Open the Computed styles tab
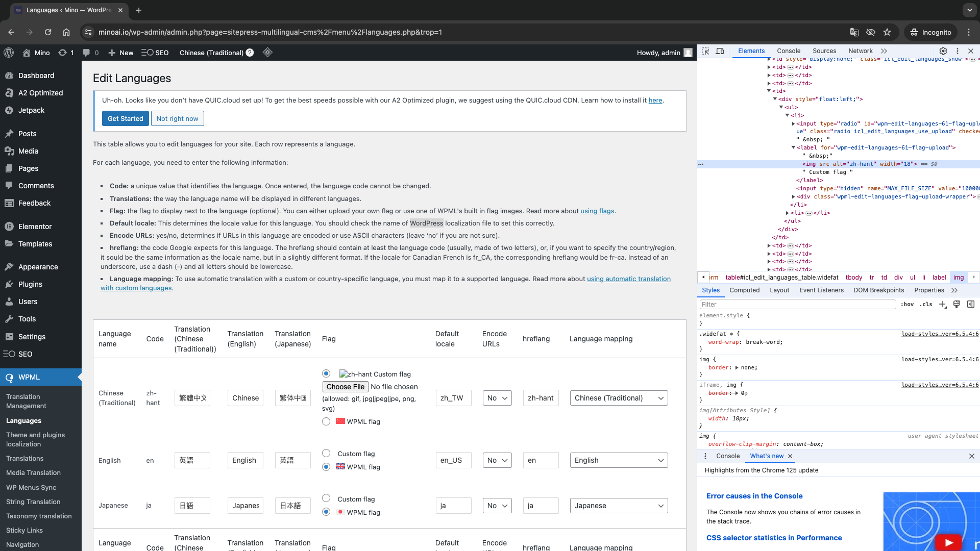This screenshot has width=980, height=551. pos(744,290)
